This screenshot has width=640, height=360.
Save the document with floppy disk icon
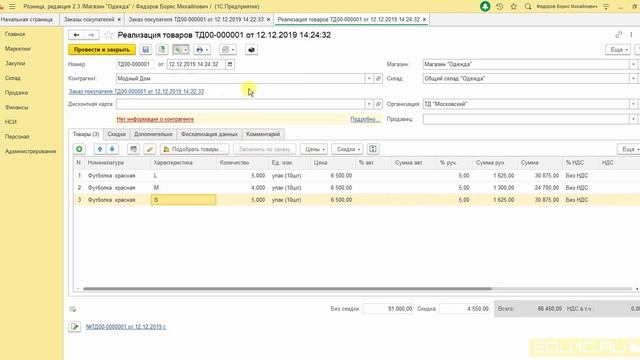click(146, 49)
